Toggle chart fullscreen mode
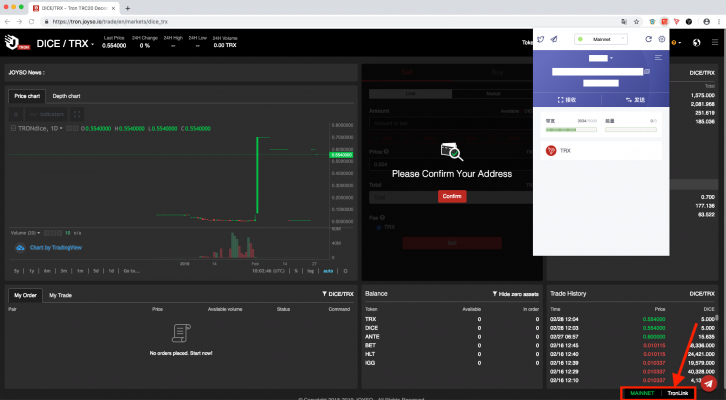Image resolution: width=726 pixels, height=400 pixels. click(x=77, y=114)
